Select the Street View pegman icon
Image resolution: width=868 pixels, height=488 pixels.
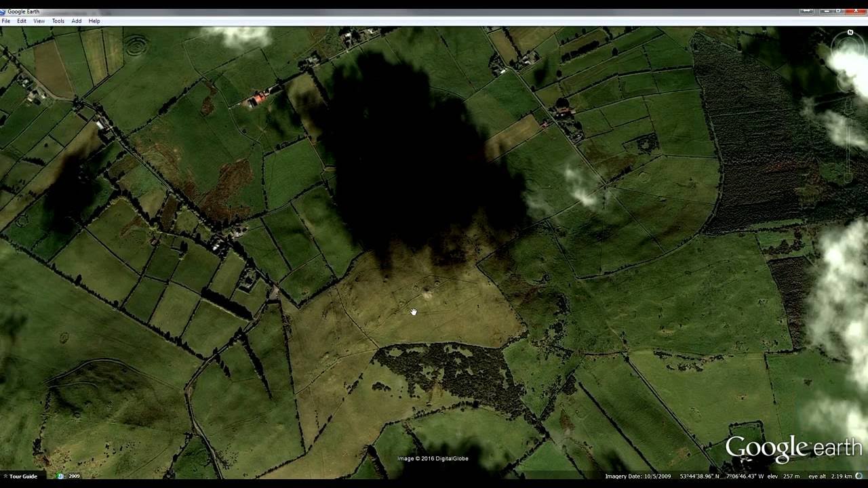click(x=848, y=106)
